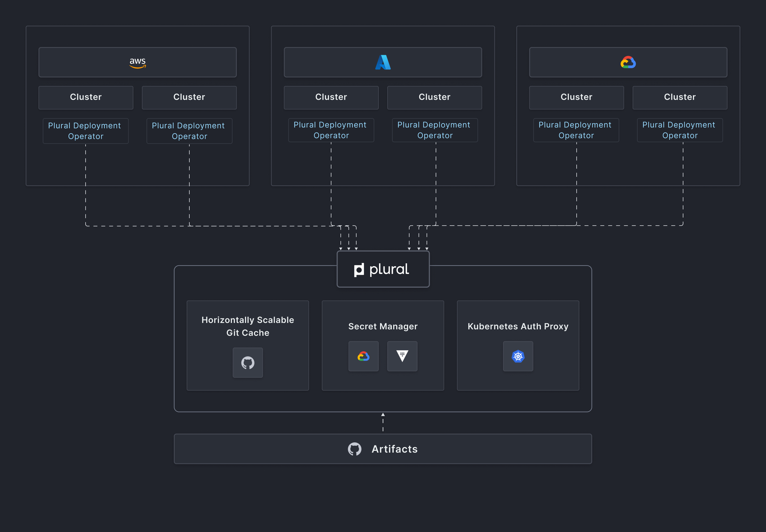Click the GitHub icon under Git Cache
Viewport: 766px width, 532px height.
[x=248, y=363]
